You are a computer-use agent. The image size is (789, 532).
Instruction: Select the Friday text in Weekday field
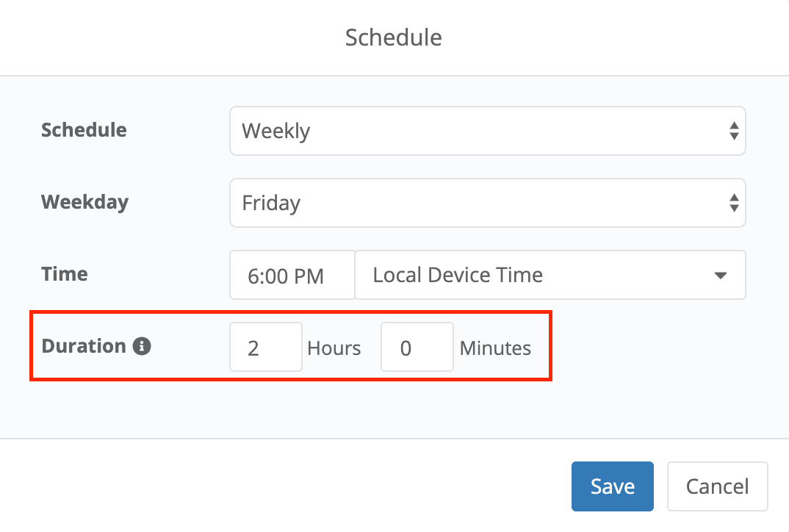[x=271, y=203]
